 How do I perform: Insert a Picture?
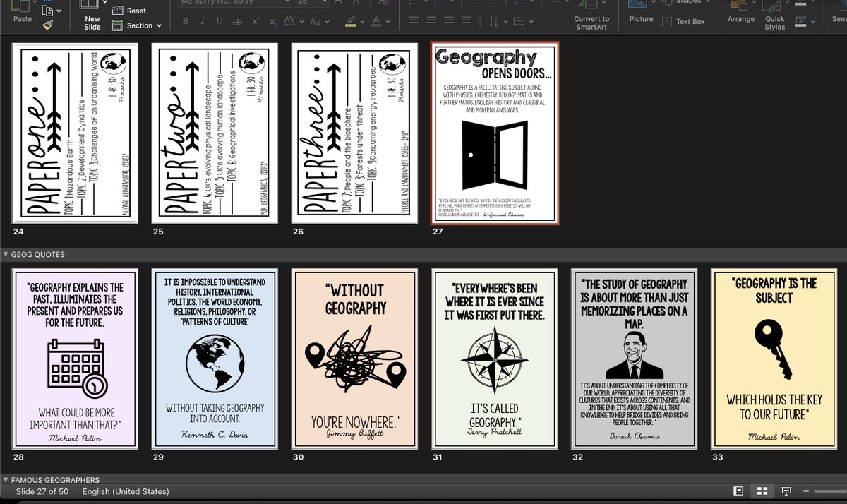(x=641, y=13)
